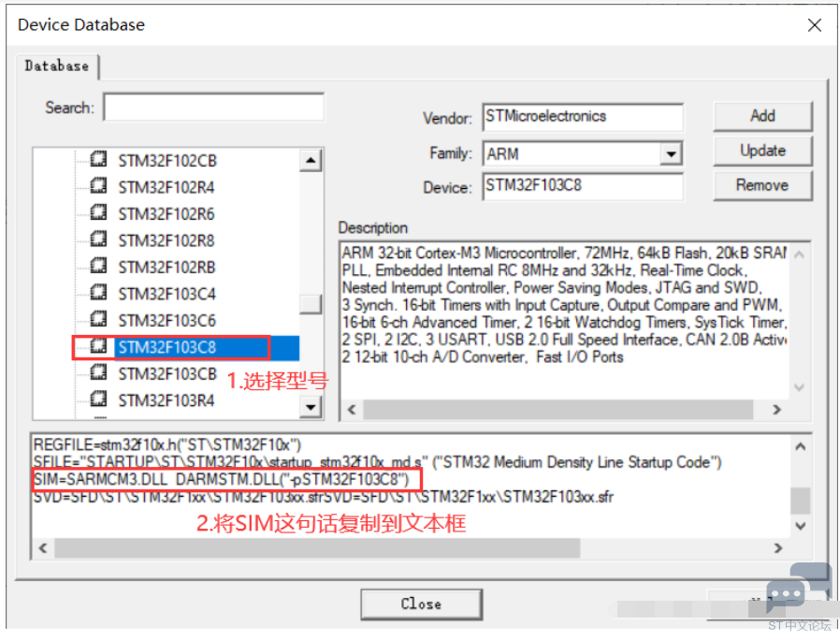
Task: Click the Database tab
Action: (x=57, y=65)
